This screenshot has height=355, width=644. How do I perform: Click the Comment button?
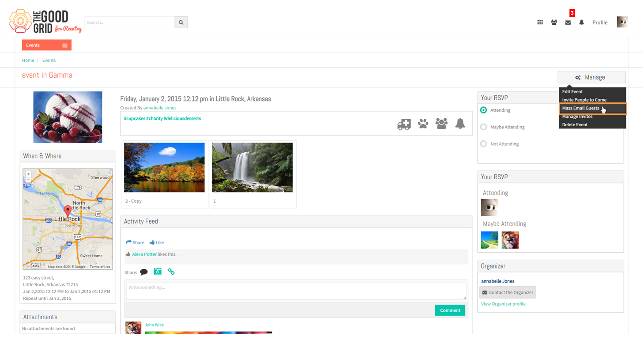pyautogui.click(x=450, y=310)
